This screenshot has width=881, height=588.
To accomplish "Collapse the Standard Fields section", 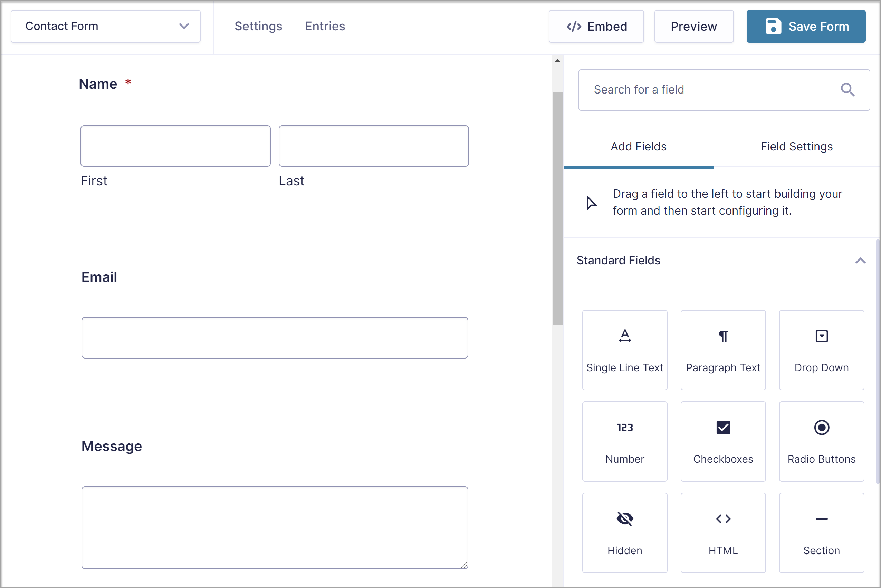I will pos(860,261).
